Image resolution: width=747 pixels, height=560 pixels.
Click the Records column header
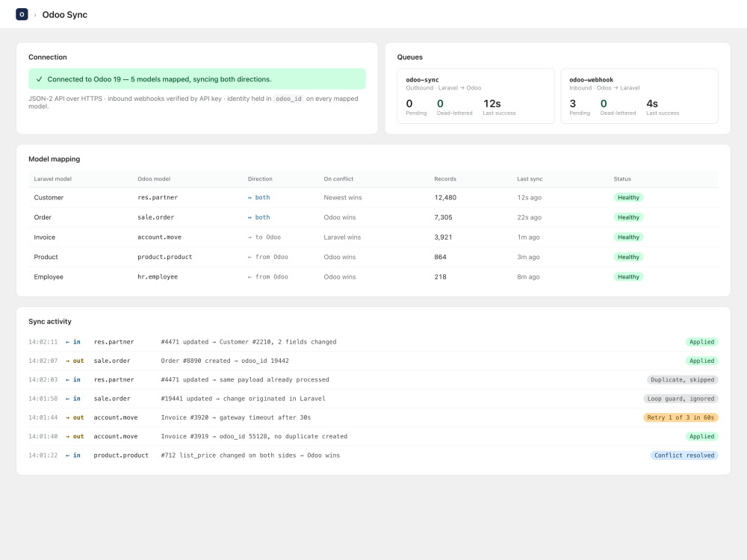pyautogui.click(x=445, y=179)
